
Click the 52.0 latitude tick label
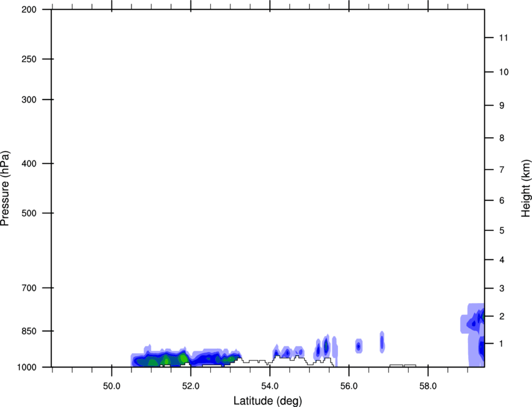[x=191, y=386]
